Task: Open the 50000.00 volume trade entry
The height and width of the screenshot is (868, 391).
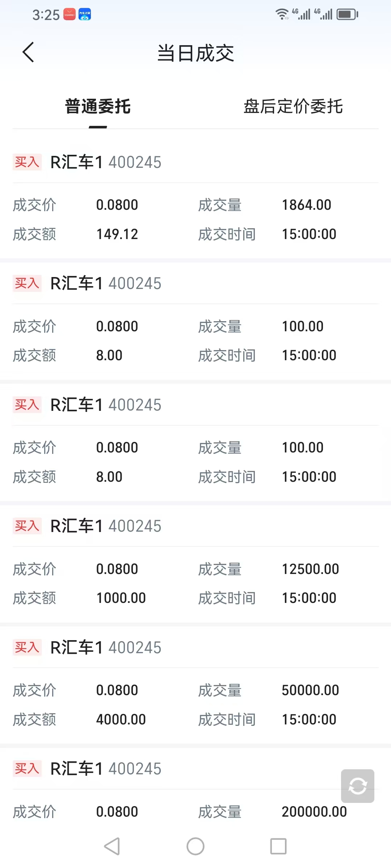Action: click(x=310, y=690)
